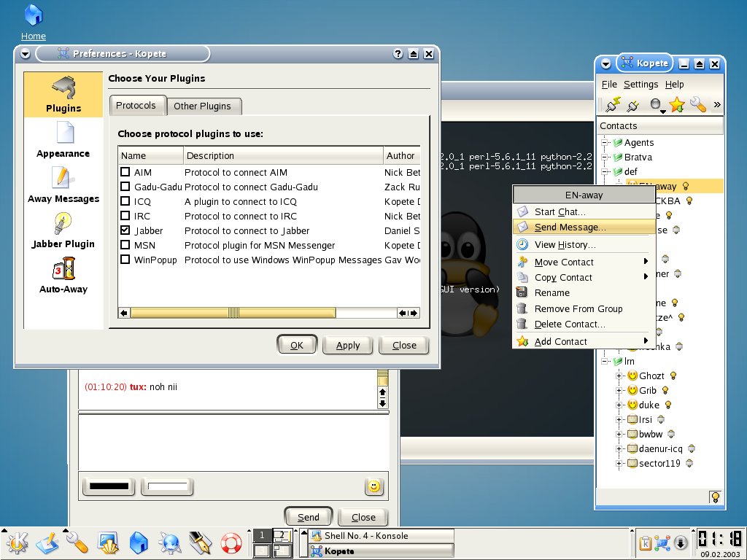Collapse the Agents group in contact list
Viewport: 747px width, 560px height.
605,142
